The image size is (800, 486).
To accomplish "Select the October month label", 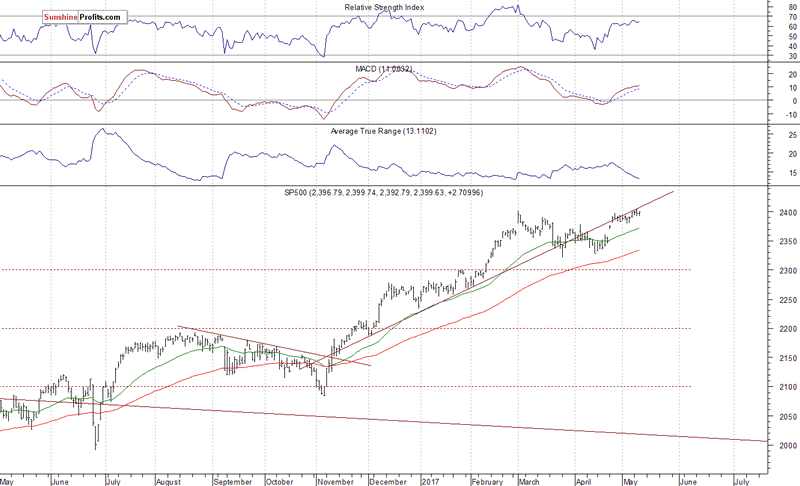I will (280, 481).
